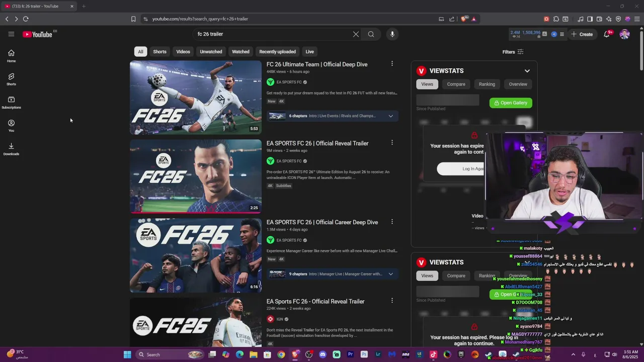Toggle the browser sidebar panel icon
Image resolution: width=644 pixels, height=362 pixels.
tap(590, 19)
